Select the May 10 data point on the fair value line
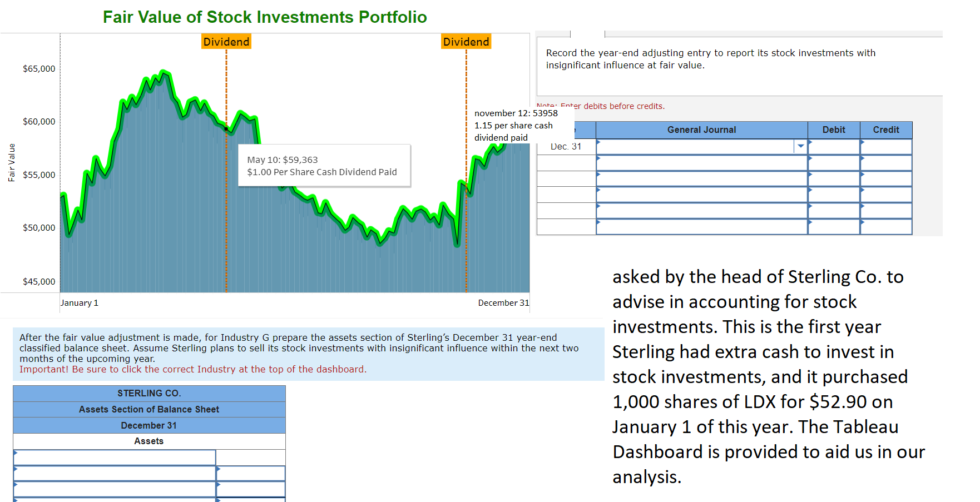This screenshot has height=502, width=980. click(x=226, y=129)
